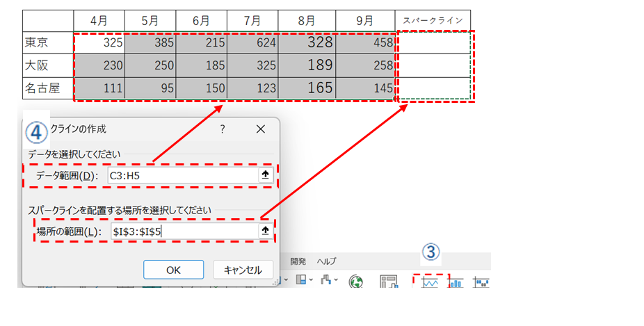
Task: Insert a line sparkline from the ribbon
Action: coord(430,282)
